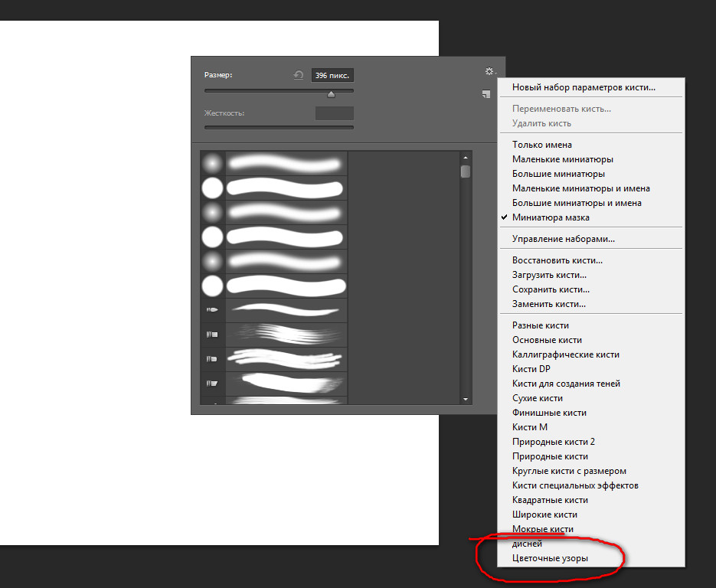Click the brush list scrollbar thumb
This screenshot has width=716, height=588.
click(466, 171)
